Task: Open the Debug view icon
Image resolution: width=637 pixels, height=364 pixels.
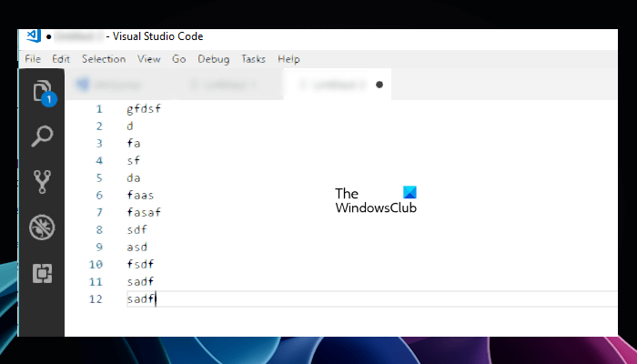Action: point(42,227)
